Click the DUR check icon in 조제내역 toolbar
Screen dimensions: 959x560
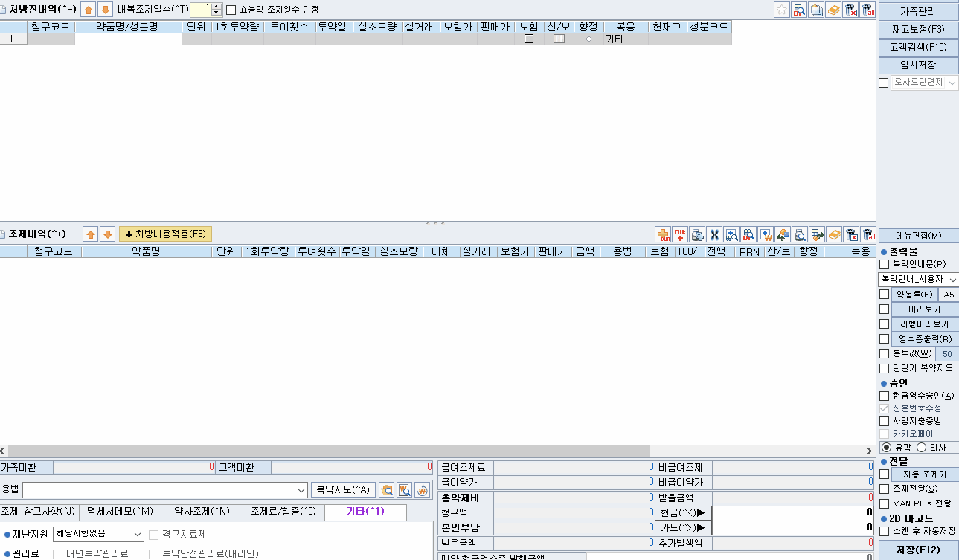[662, 234]
